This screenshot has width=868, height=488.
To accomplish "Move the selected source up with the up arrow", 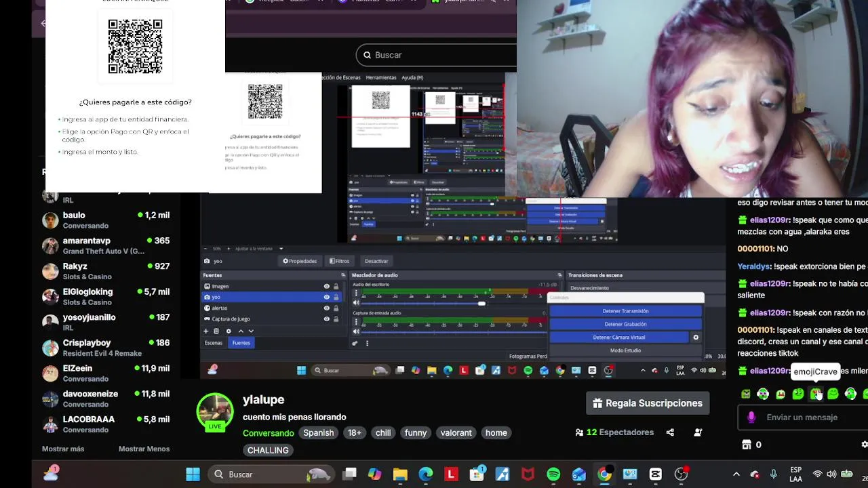I will 241,331.
